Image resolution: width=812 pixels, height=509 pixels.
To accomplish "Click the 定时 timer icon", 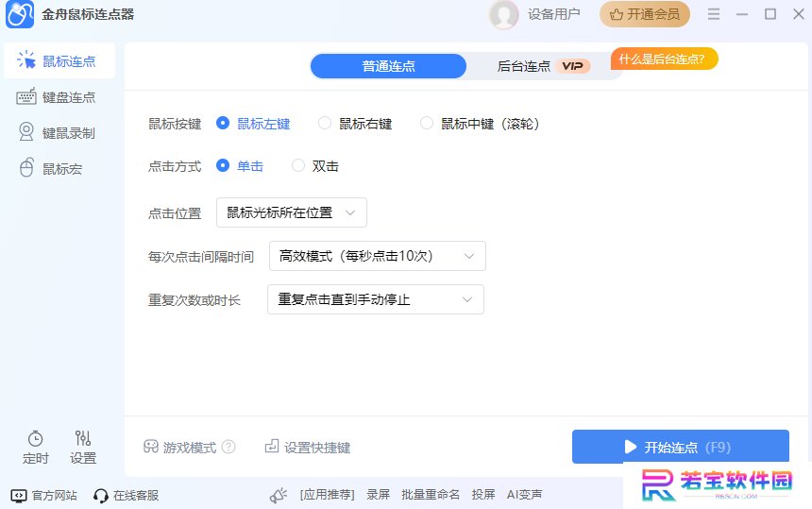I will point(35,438).
